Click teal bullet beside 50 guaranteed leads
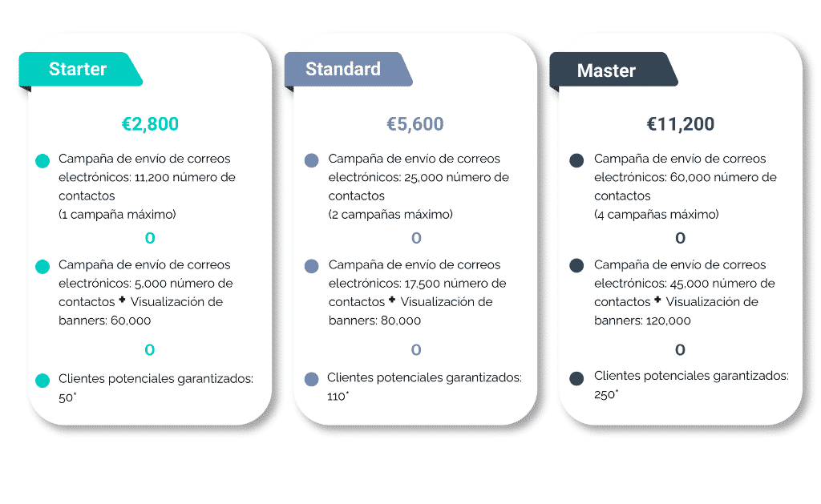 click(42, 381)
